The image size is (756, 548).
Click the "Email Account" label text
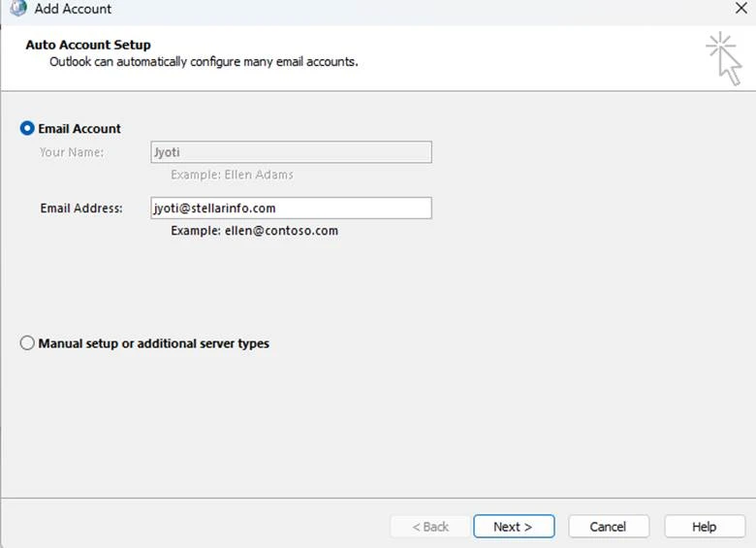(79, 128)
